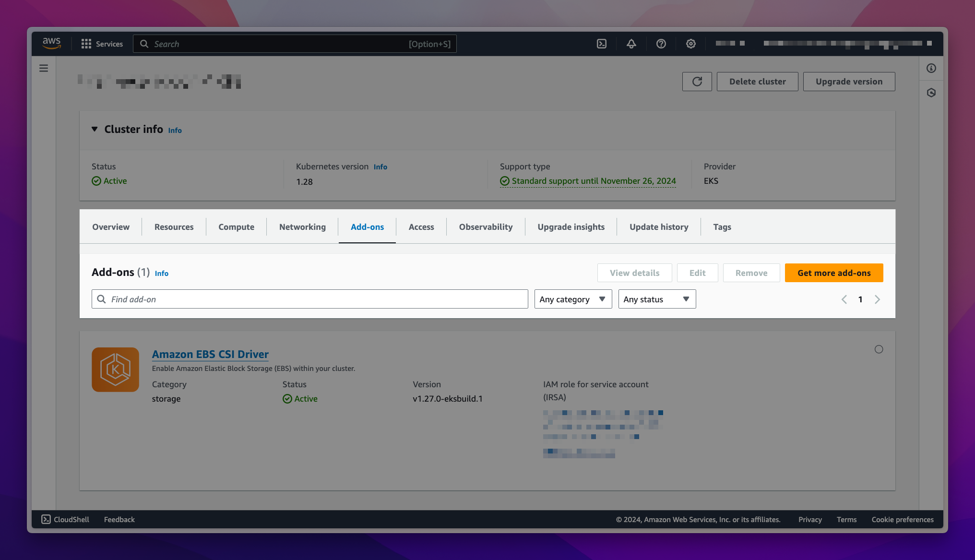Open the Privacy footer link
Viewport: 975px width, 560px height.
pos(810,519)
